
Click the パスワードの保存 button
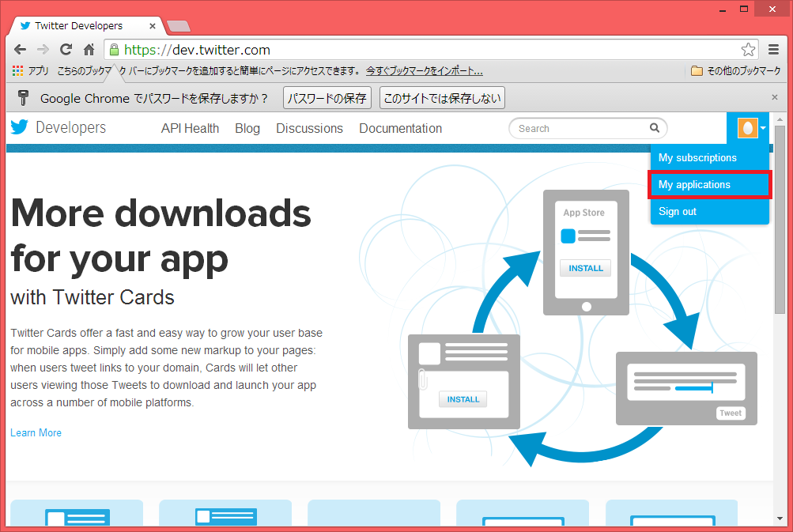327,98
